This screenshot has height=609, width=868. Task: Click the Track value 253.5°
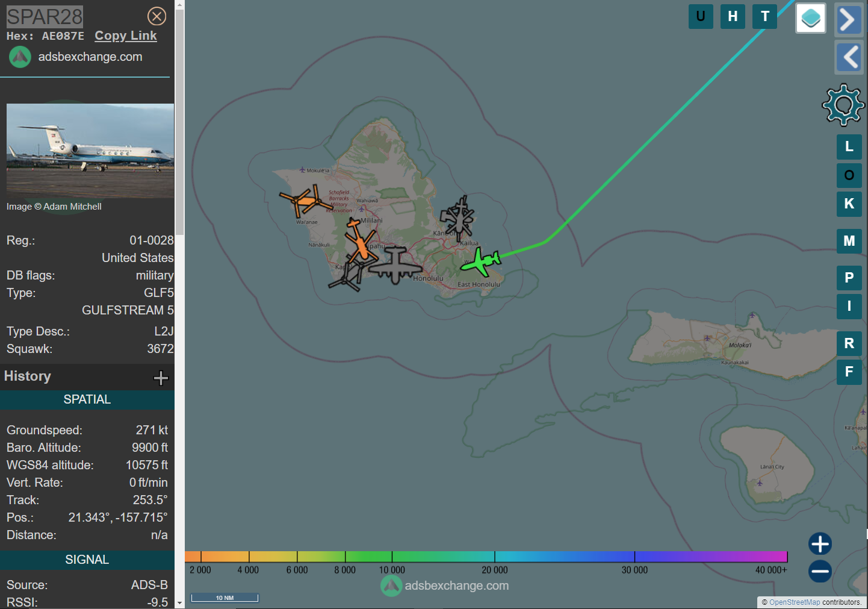click(x=150, y=500)
